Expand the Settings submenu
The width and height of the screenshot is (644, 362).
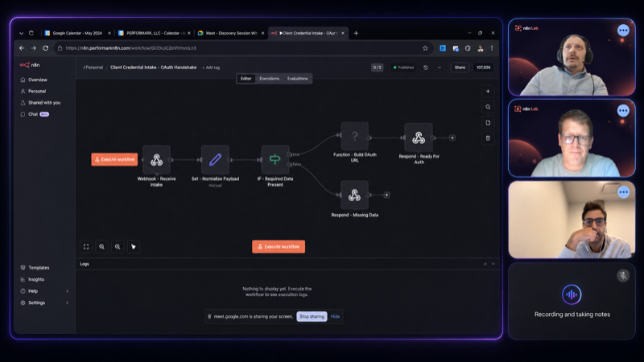[68, 303]
